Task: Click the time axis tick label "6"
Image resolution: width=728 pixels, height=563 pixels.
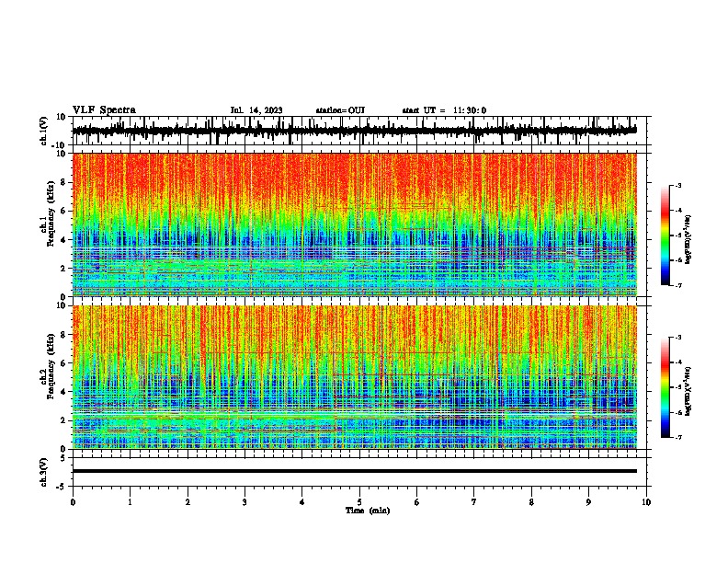Action: coord(417,502)
